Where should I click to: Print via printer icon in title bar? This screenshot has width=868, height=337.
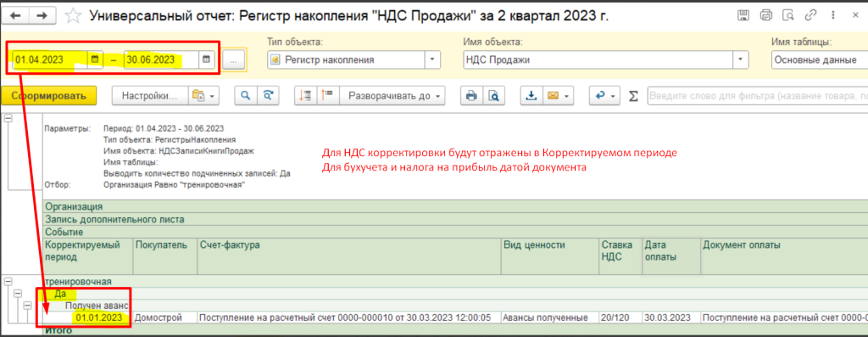[766, 15]
